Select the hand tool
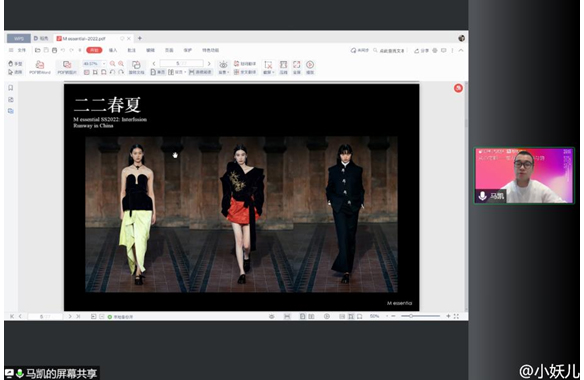Image resolution: width=584 pixels, height=380 pixels. coord(15,64)
